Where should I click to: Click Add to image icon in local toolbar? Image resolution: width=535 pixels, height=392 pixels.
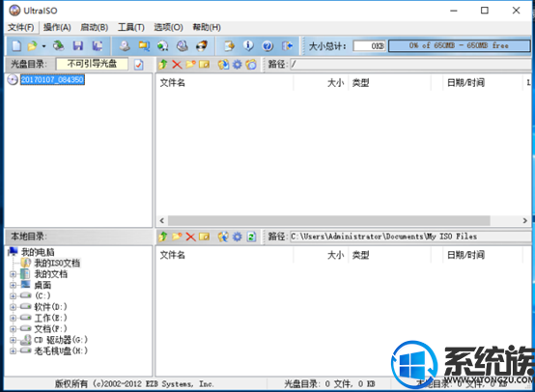223,237
